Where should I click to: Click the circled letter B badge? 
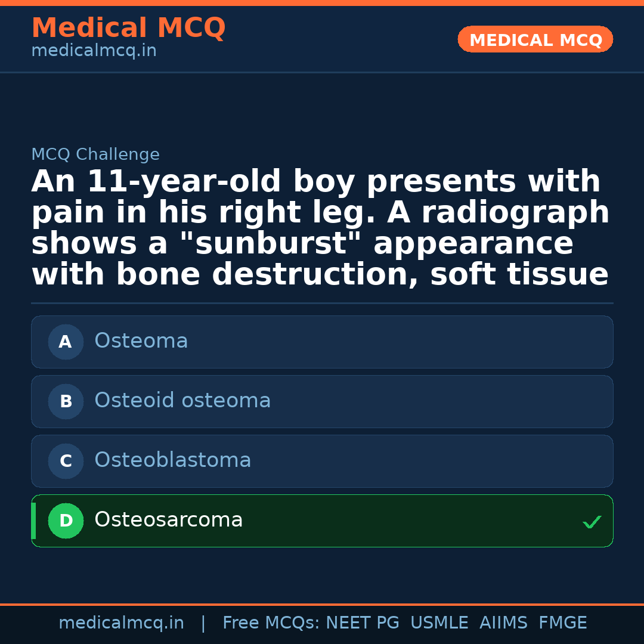(x=66, y=401)
